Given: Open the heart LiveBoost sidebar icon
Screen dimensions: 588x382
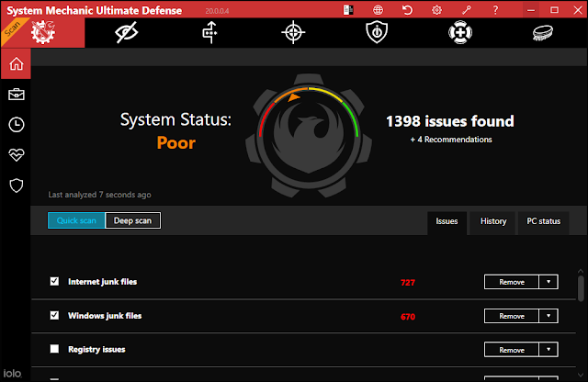Looking at the screenshot, I should [17, 155].
